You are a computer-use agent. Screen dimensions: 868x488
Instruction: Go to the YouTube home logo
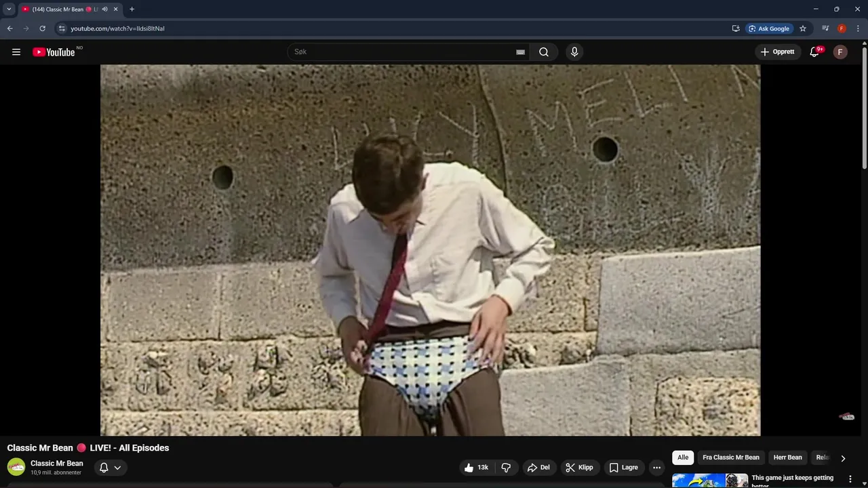pyautogui.click(x=54, y=52)
